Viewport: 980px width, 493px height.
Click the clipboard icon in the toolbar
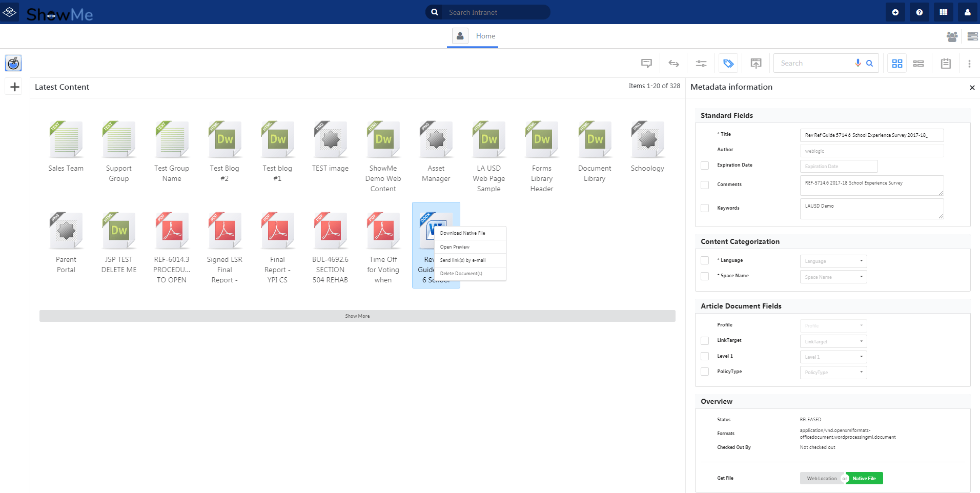point(946,64)
